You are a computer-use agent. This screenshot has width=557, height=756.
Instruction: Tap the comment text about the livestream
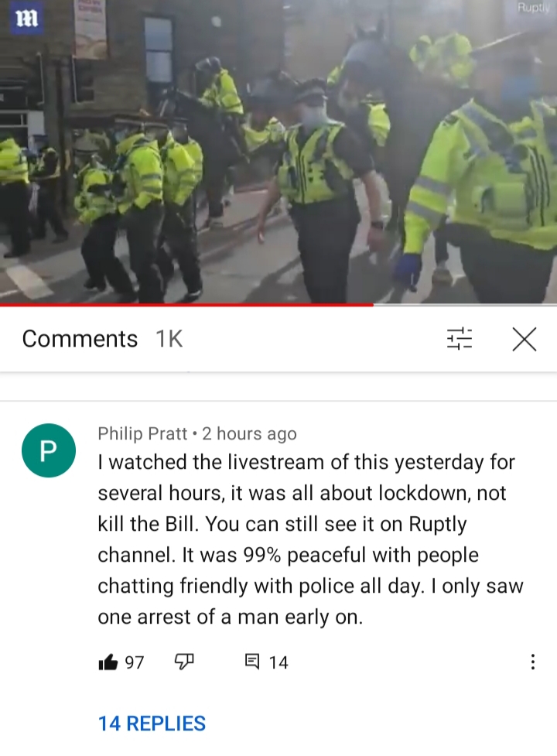(x=310, y=539)
